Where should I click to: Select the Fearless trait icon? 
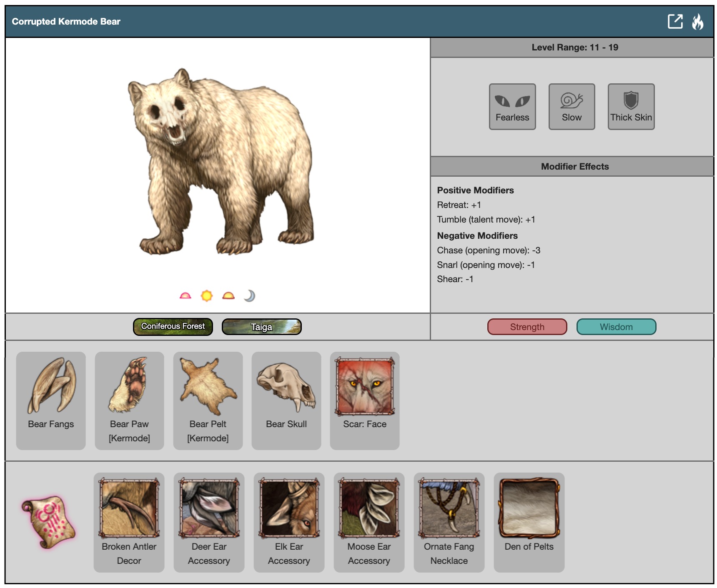[x=512, y=107]
